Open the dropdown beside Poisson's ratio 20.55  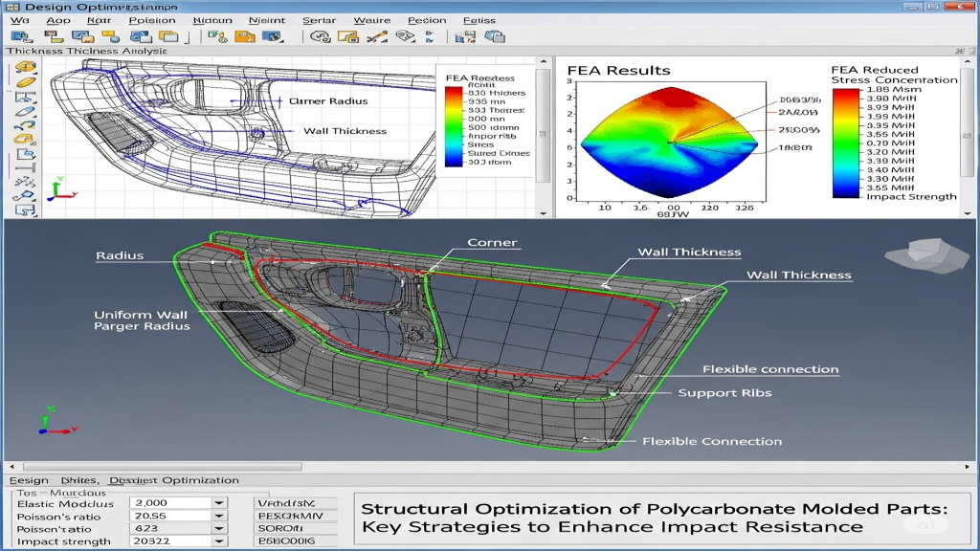pos(220,516)
